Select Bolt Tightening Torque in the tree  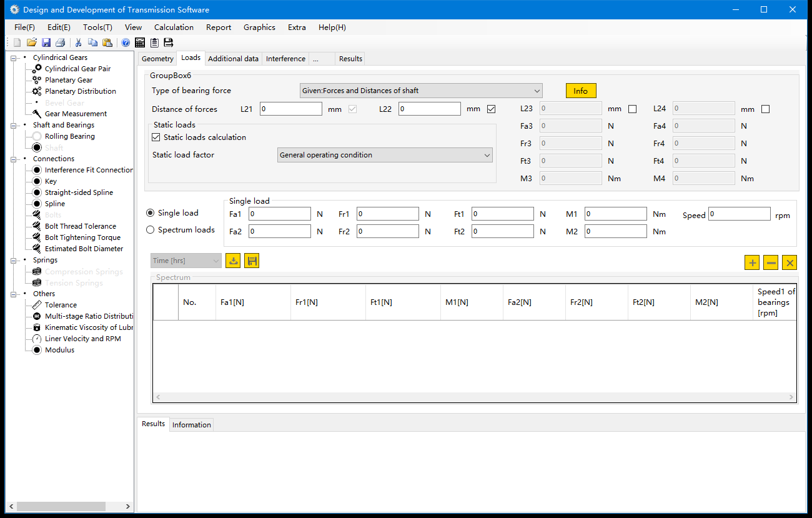[x=82, y=237]
